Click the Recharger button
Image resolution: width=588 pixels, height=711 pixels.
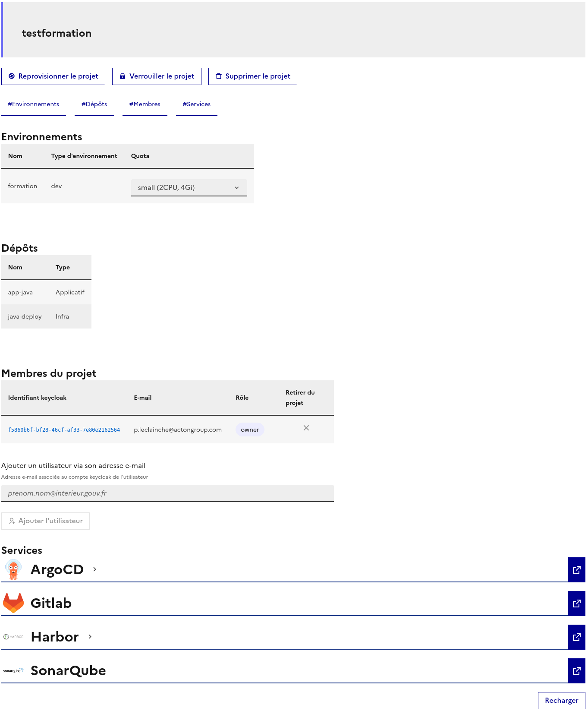(x=561, y=700)
